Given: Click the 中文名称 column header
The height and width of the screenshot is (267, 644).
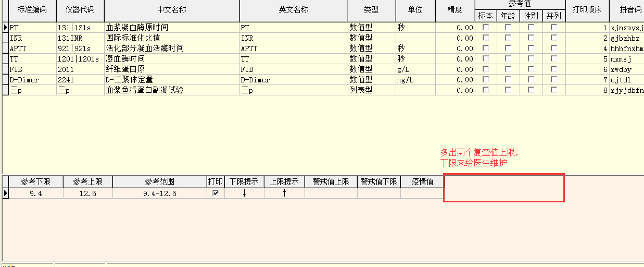Looking at the screenshot, I should pyautogui.click(x=172, y=10).
